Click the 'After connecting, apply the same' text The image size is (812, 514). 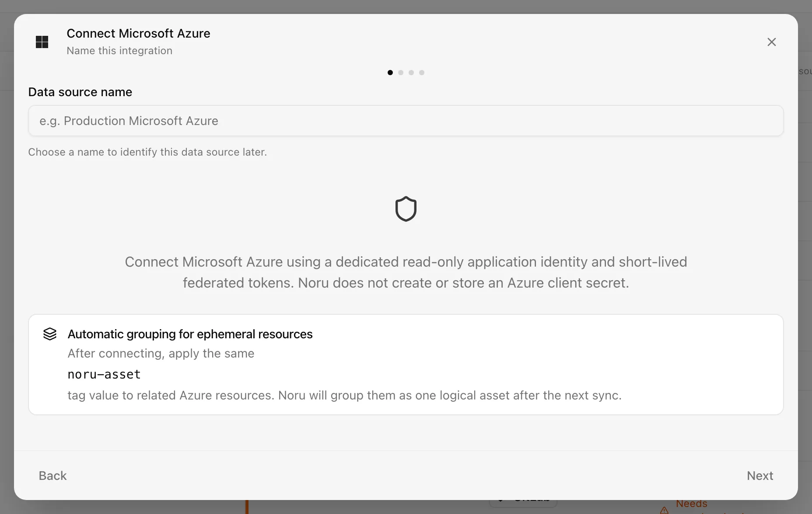tap(161, 353)
